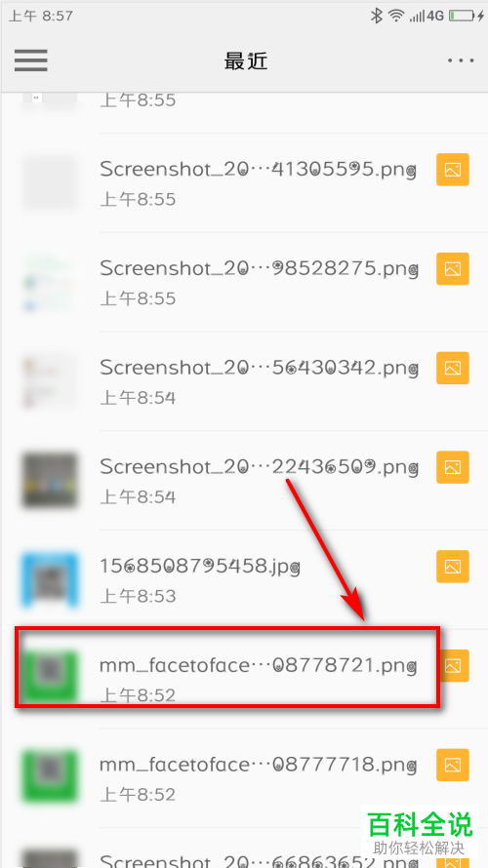Tap green thumbnail of mm_facetoface 08778721
Screen dimensions: 488x868
50,677
